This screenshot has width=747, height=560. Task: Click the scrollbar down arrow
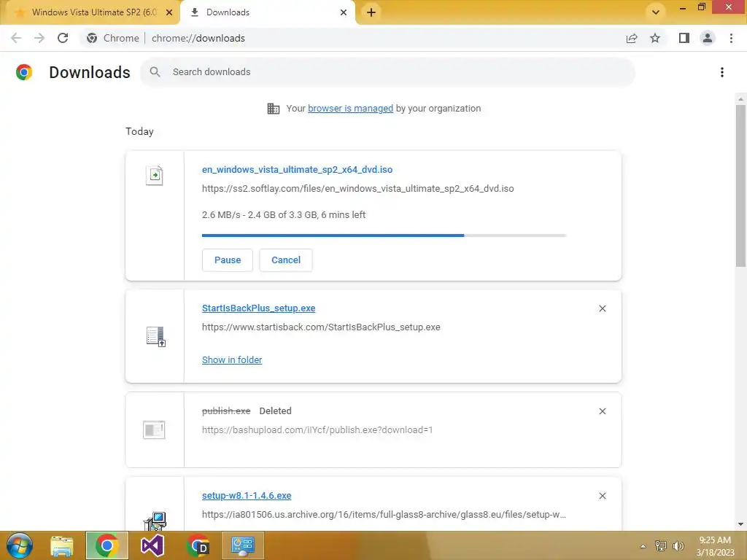(x=740, y=524)
